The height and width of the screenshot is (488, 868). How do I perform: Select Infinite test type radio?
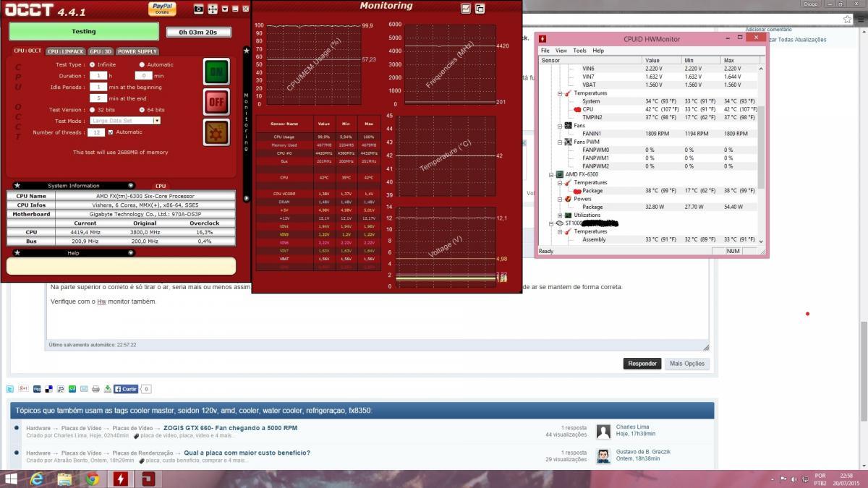(x=92, y=64)
